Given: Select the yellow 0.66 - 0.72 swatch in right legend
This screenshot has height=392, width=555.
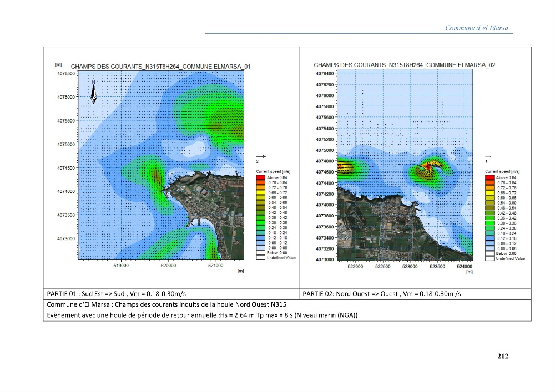Looking at the screenshot, I should (x=490, y=192).
